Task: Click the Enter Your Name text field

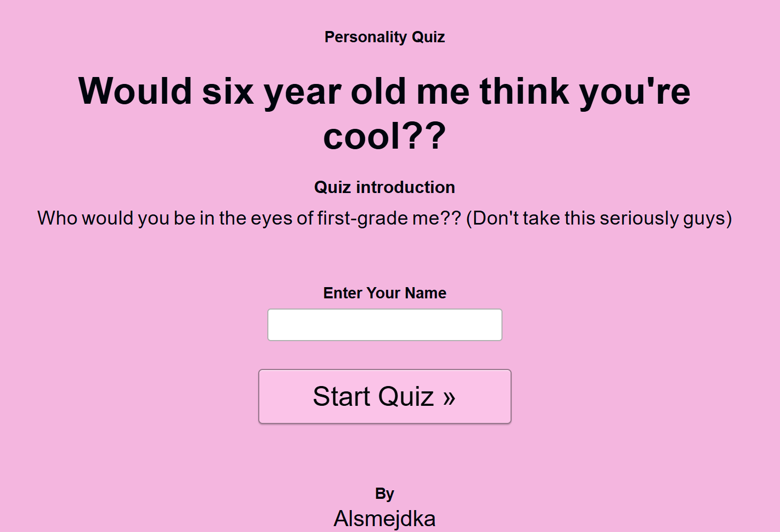Action: tap(384, 325)
